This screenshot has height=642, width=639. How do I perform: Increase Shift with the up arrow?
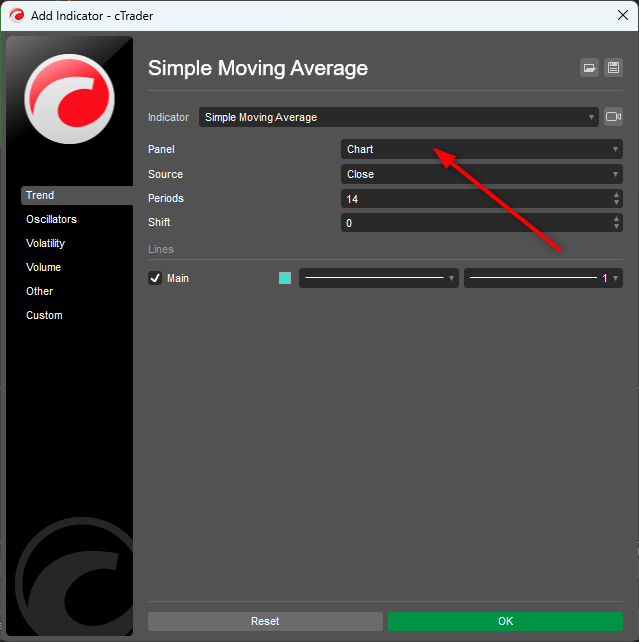click(616, 219)
